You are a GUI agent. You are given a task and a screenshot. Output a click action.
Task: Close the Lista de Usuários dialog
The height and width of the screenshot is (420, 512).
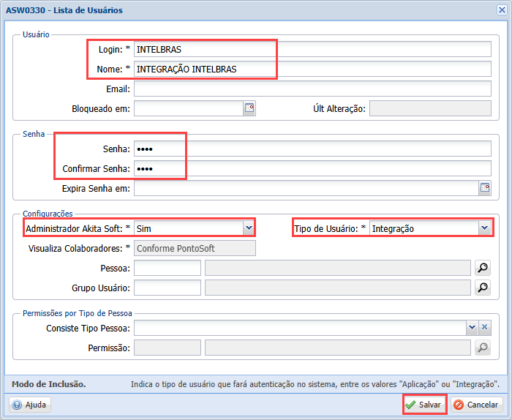[500, 10]
